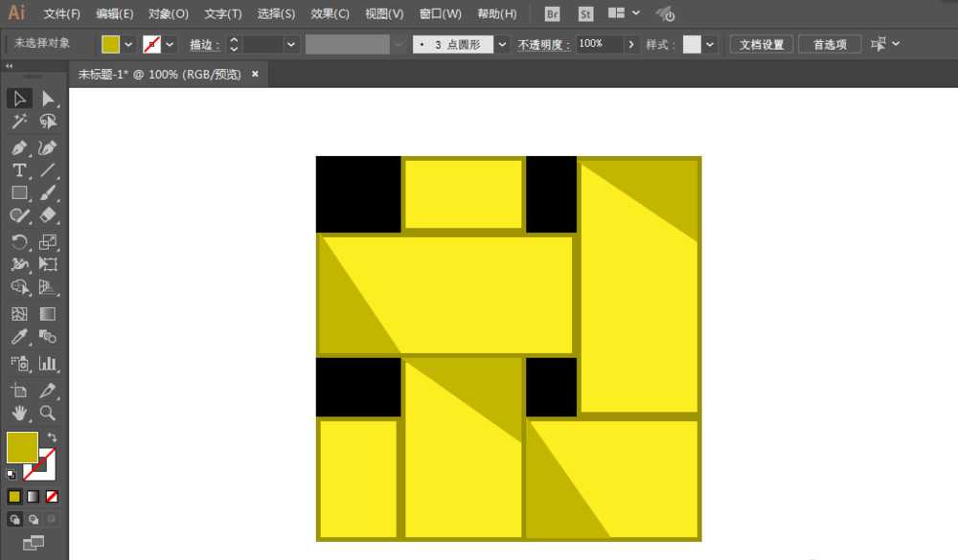Click the 首选项 button
This screenshot has width=958, height=560.
point(830,44)
